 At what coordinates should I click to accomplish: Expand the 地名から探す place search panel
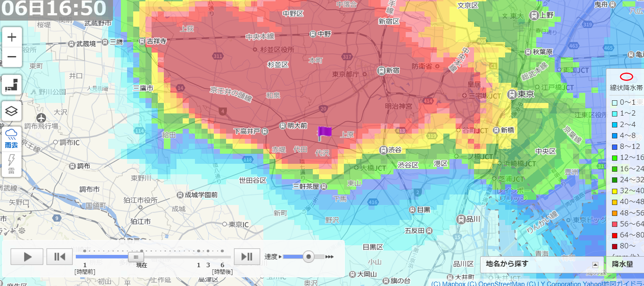(x=595, y=265)
